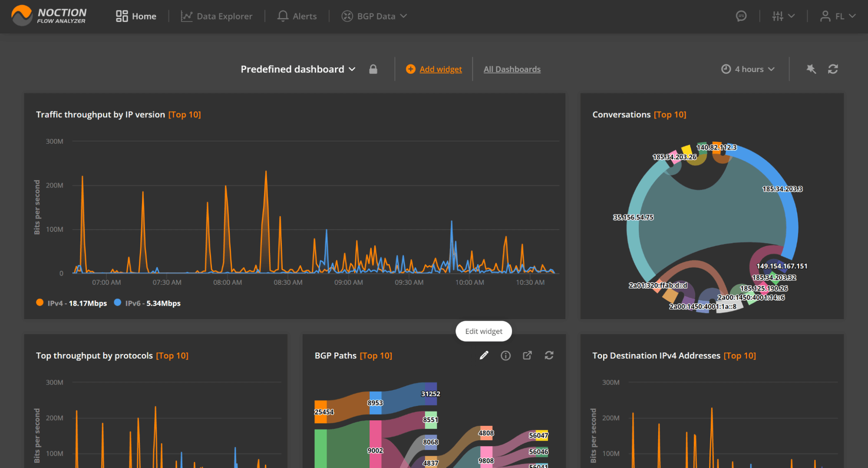Edit the BGP Paths widget
Viewport: 868px width, 468px height.
click(x=484, y=356)
